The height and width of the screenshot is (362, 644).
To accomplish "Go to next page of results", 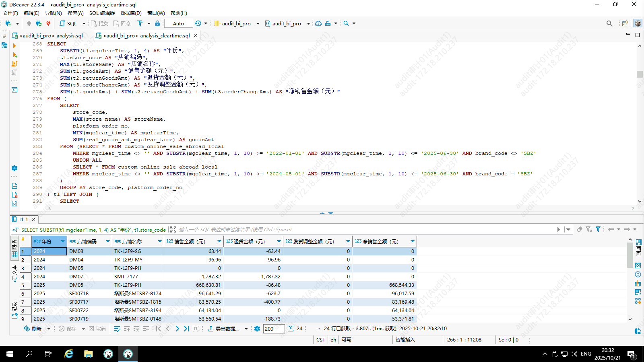I will pyautogui.click(x=177, y=329).
